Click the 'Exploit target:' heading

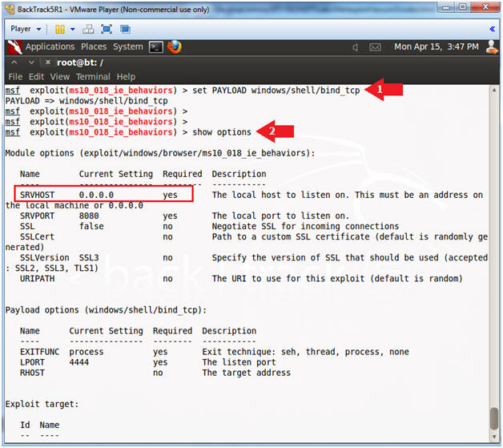tap(42, 404)
